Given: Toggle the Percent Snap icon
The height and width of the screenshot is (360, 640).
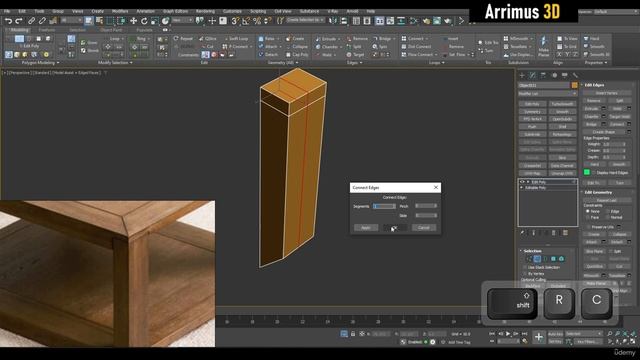Looking at the screenshot, I should [x=257, y=21].
